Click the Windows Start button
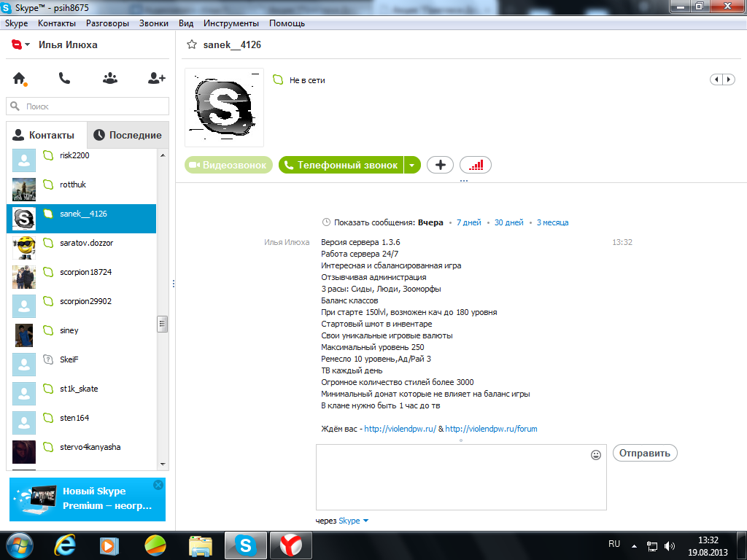The image size is (747, 560). [x=20, y=545]
